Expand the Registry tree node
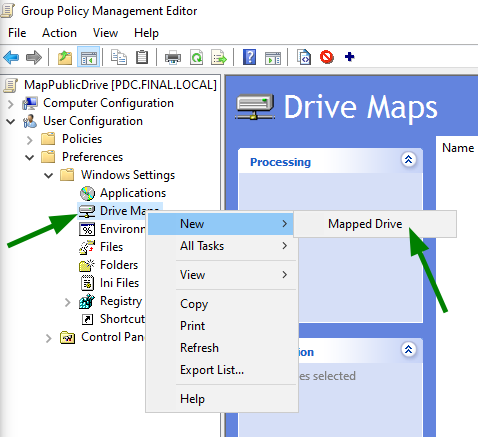The image size is (478, 437). (x=68, y=302)
